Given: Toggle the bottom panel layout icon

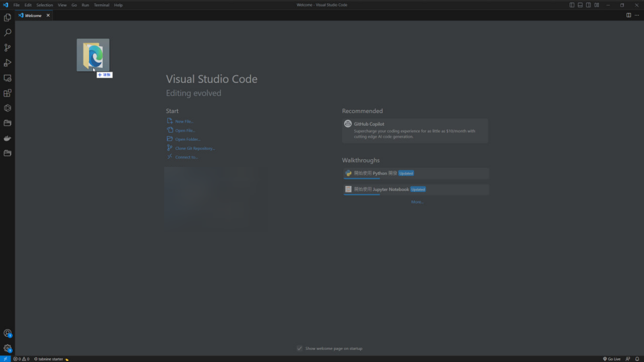Looking at the screenshot, I should (x=580, y=5).
